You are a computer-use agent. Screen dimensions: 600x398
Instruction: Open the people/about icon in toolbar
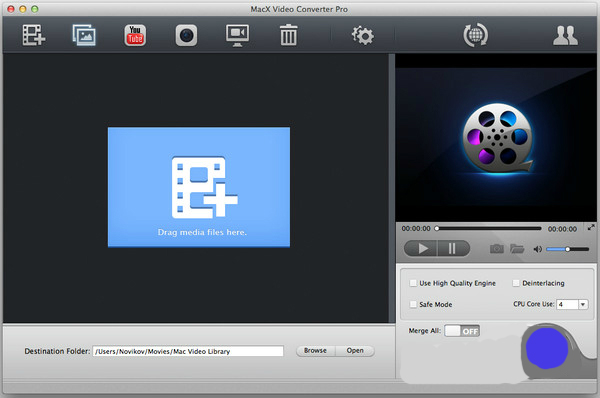pyautogui.click(x=565, y=35)
